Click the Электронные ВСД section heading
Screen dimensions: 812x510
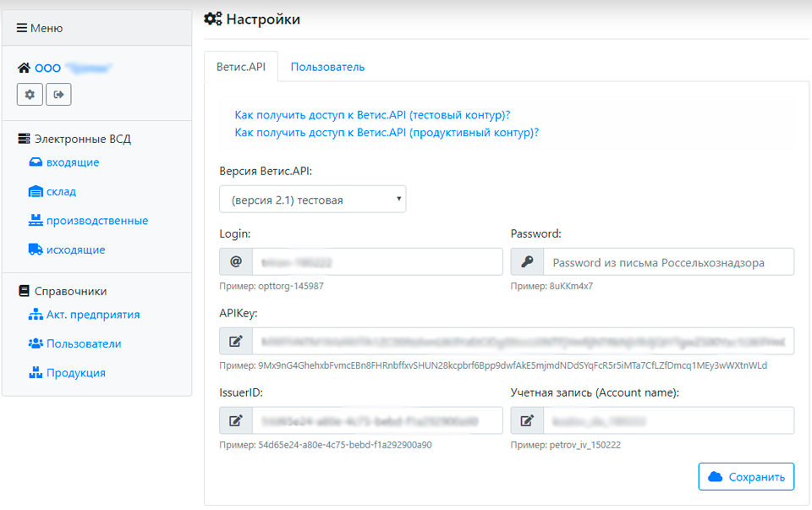82,139
